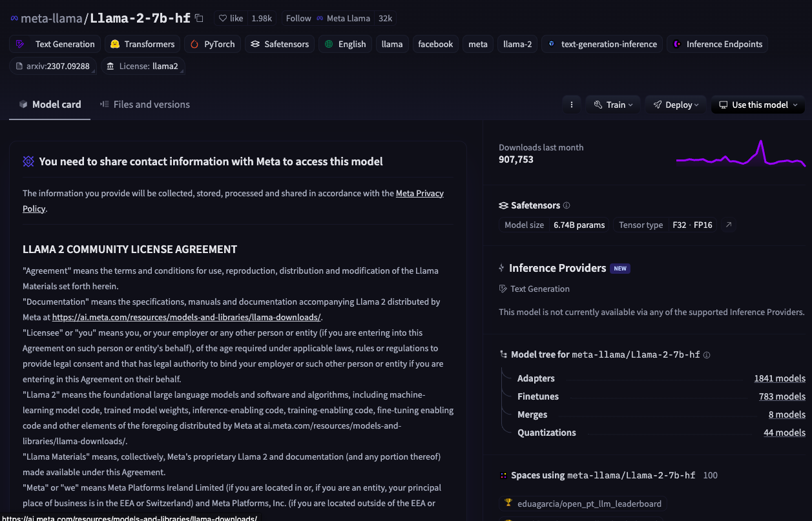Select the Safetensors tag

pyautogui.click(x=280, y=44)
